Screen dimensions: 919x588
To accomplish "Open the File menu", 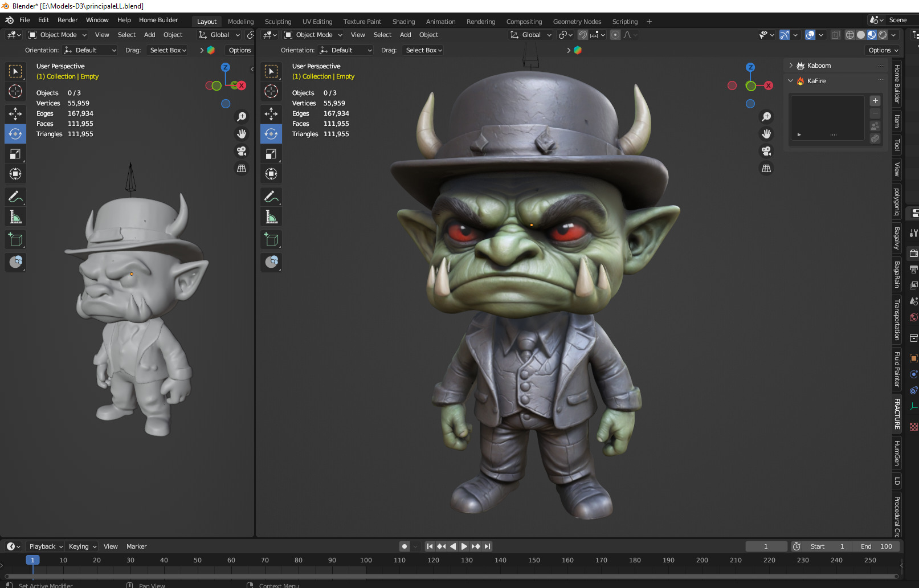I will pos(24,20).
